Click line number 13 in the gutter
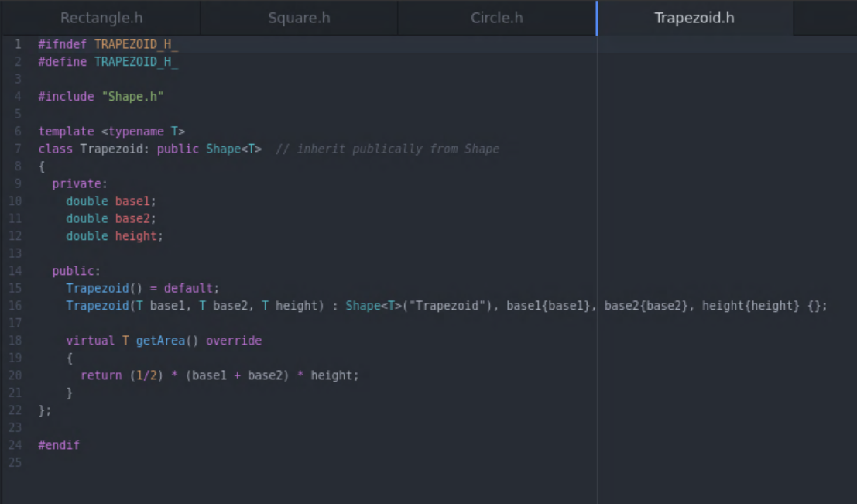857x504 pixels. tap(15, 254)
